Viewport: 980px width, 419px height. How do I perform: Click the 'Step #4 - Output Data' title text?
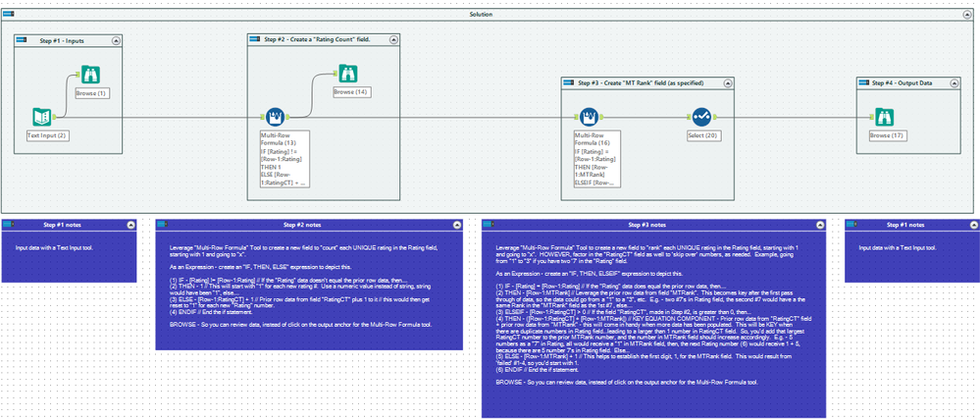point(903,82)
